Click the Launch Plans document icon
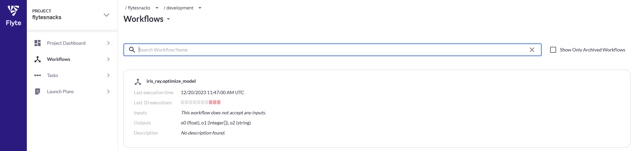Viewport: 644px width, 151px height. (x=38, y=91)
